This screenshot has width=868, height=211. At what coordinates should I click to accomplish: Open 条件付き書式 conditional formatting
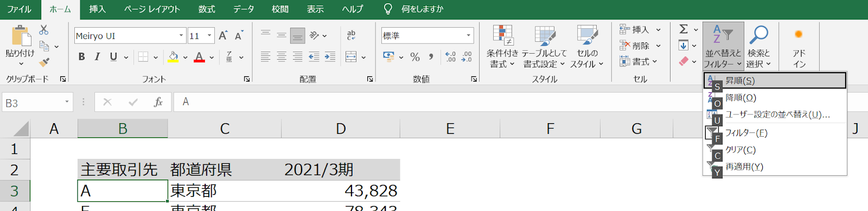502,47
